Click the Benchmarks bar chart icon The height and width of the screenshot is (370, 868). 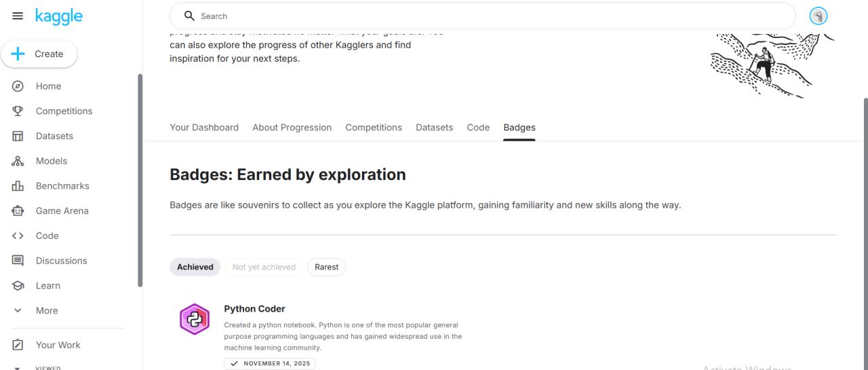coord(18,186)
